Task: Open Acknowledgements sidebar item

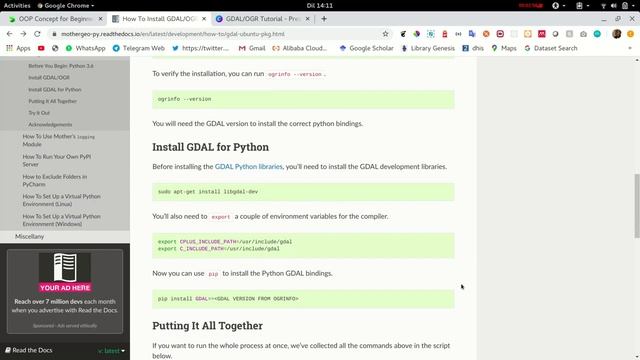Action: pos(50,124)
